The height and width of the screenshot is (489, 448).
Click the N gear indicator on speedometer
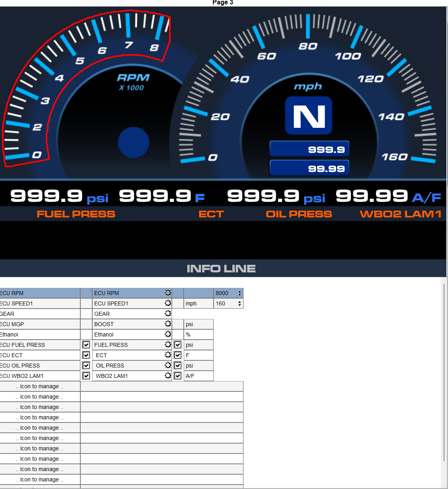click(x=309, y=116)
